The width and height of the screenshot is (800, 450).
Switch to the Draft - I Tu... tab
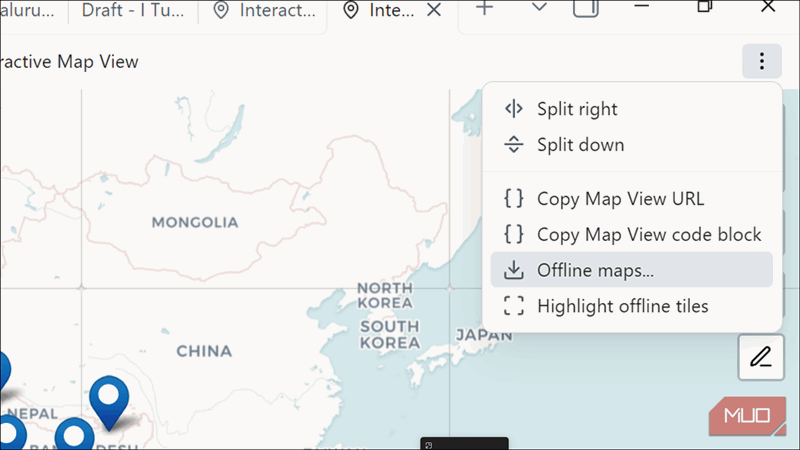tap(133, 10)
